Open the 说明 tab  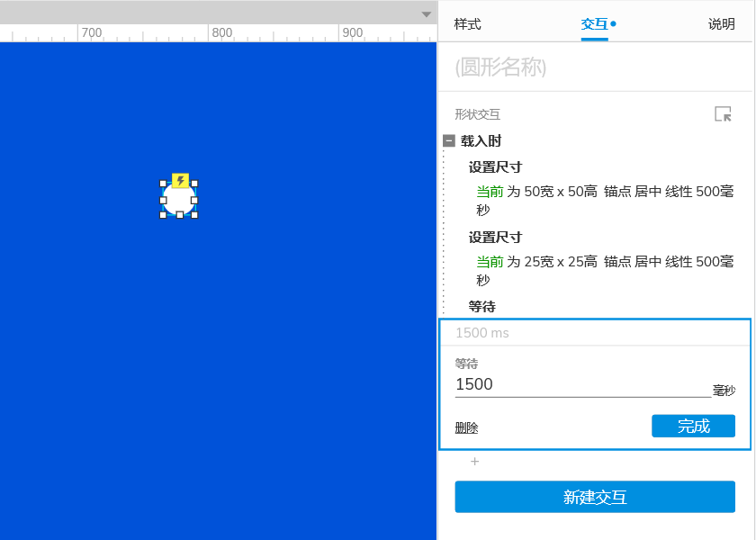(721, 23)
